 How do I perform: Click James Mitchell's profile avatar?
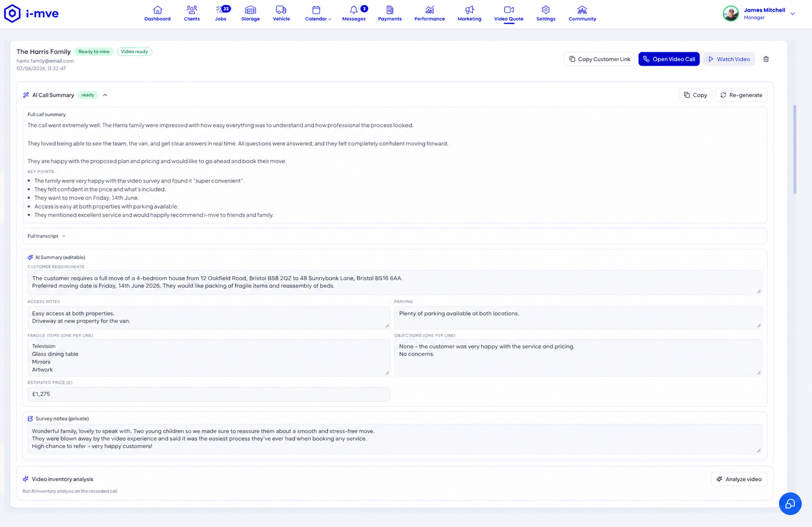(731, 14)
